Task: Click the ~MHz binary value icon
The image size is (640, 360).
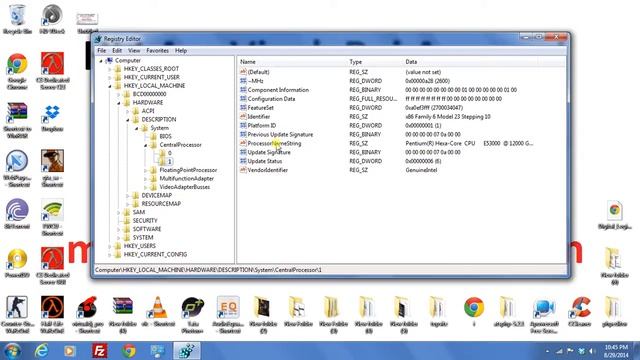Action: [x=243, y=81]
